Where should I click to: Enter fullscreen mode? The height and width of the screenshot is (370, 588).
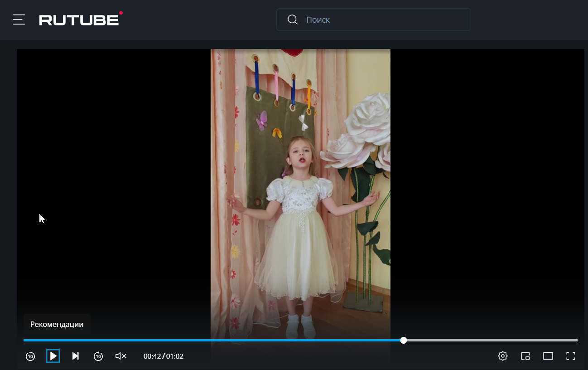pos(571,356)
